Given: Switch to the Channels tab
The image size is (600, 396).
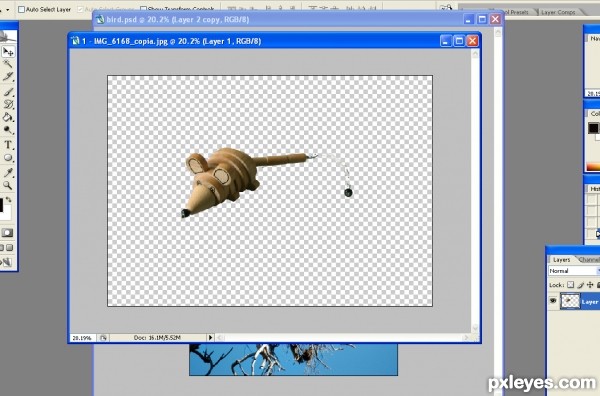Looking at the screenshot, I should point(589,259).
